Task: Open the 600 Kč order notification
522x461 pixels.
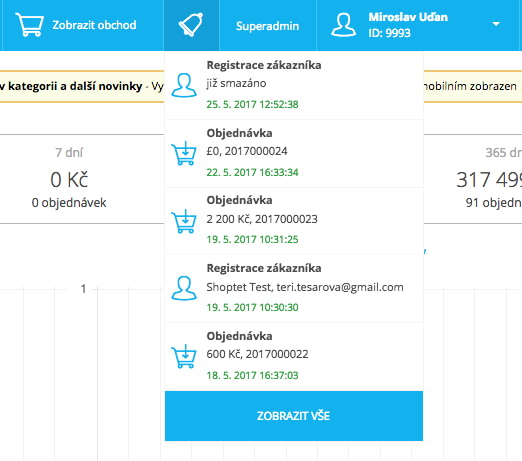Action: coord(294,356)
